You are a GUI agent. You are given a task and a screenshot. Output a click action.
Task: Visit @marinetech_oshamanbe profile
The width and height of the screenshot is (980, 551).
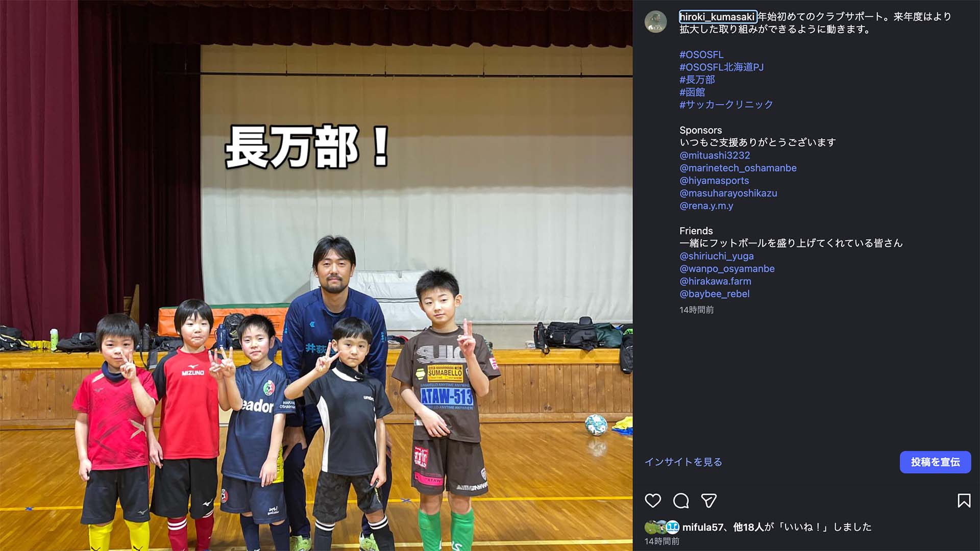click(738, 168)
